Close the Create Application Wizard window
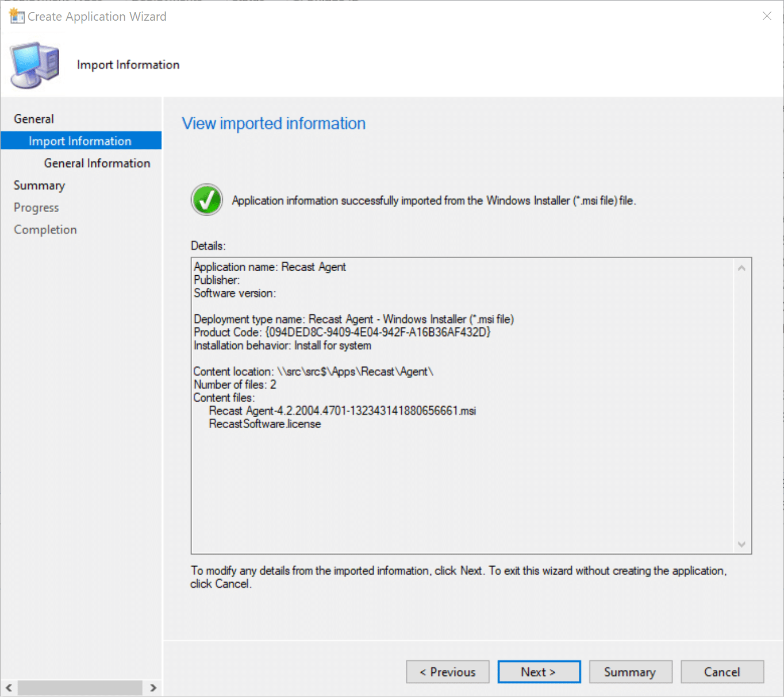The width and height of the screenshot is (784, 697). (767, 16)
